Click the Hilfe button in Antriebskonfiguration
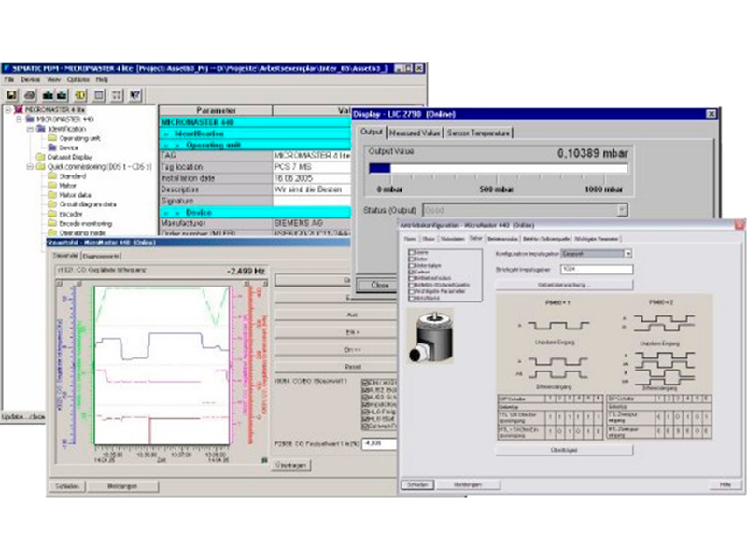This screenshot has width=747, height=560. (x=726, y=484)
